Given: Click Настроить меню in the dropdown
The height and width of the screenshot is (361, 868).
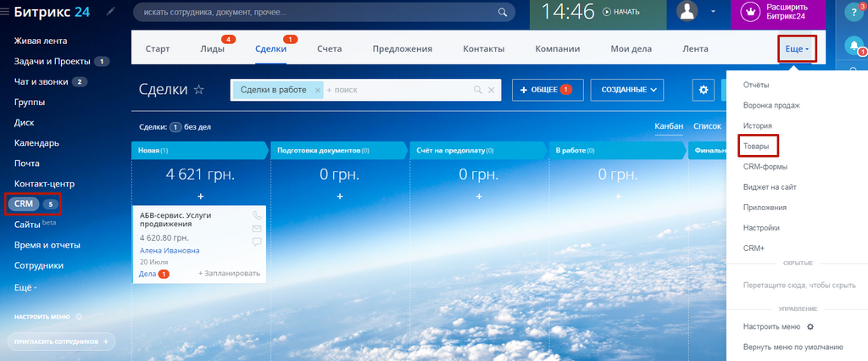Looking at the screenshot, I should [778, 326].
